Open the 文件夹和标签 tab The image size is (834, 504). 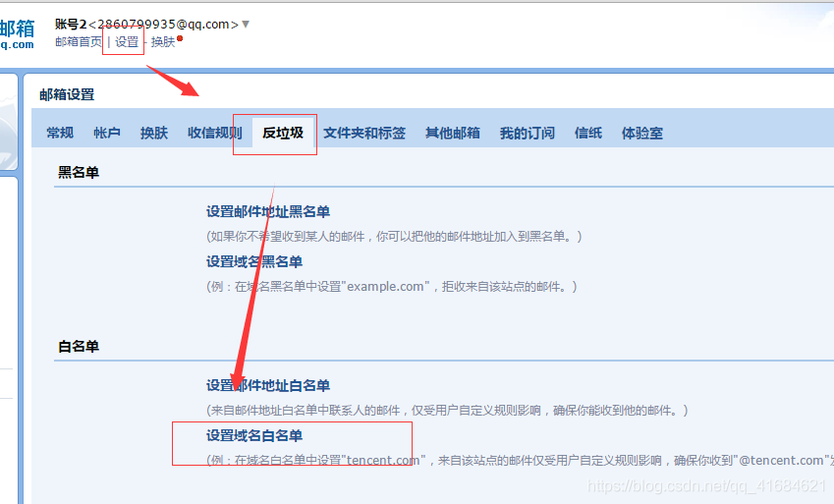click(364, 133)
